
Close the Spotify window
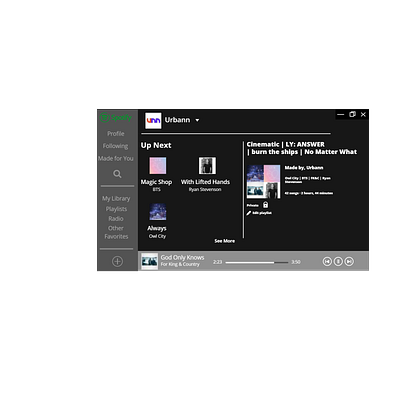363,114
